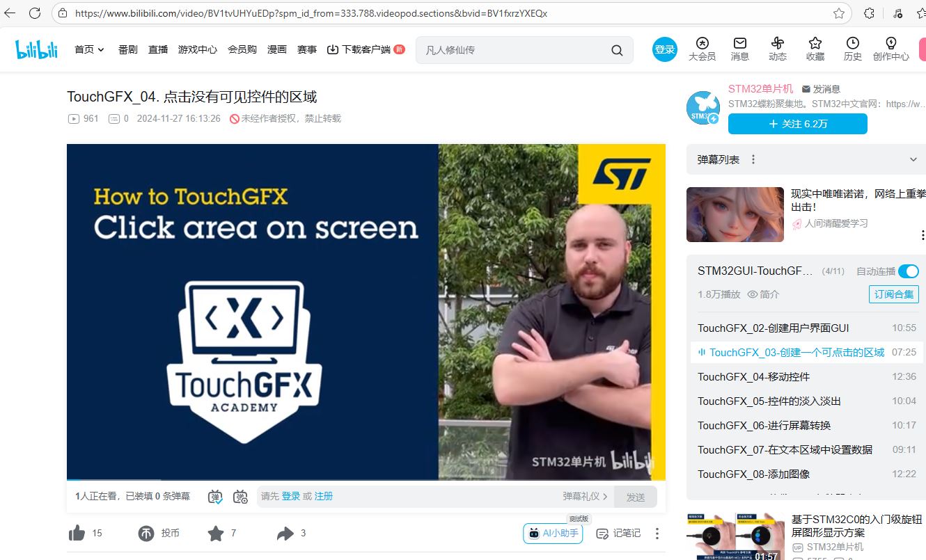Open the 消息 messages icon
Viewport: 926px width, 560px height.
pyautogui.click(x=740, y=43)
